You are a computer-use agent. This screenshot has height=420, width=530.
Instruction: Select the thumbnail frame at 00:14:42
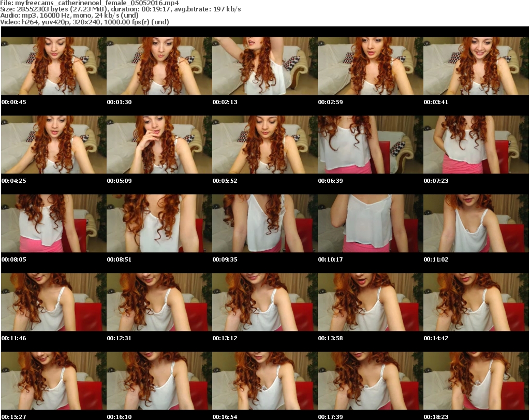tap(476, 302)
